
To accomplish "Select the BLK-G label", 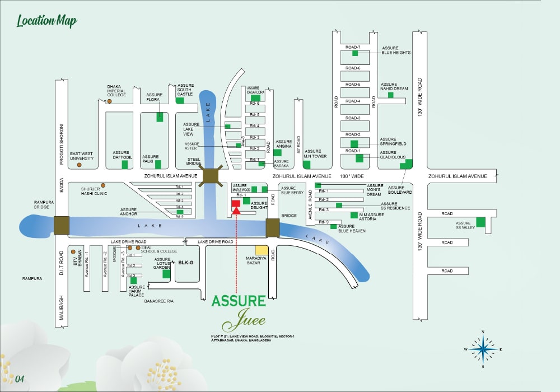I will coord(186,263).
